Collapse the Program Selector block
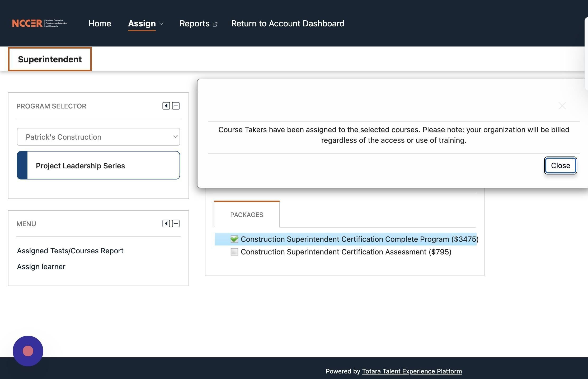 coord(176,106)
